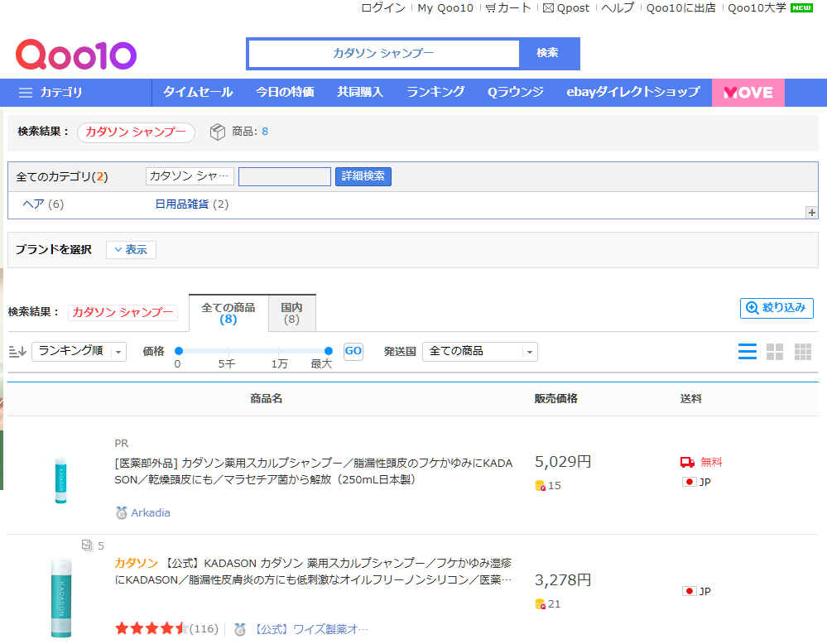The image size is (827, 644).
Task: Click the image count icon showing 5
Action: coord(87,545)
